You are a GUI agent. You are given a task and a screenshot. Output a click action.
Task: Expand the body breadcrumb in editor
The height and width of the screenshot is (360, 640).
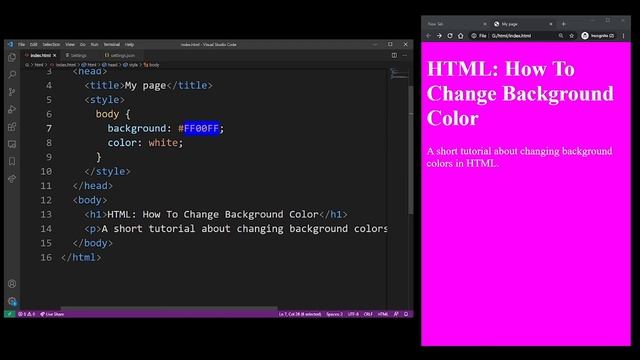tap(151, 65)
